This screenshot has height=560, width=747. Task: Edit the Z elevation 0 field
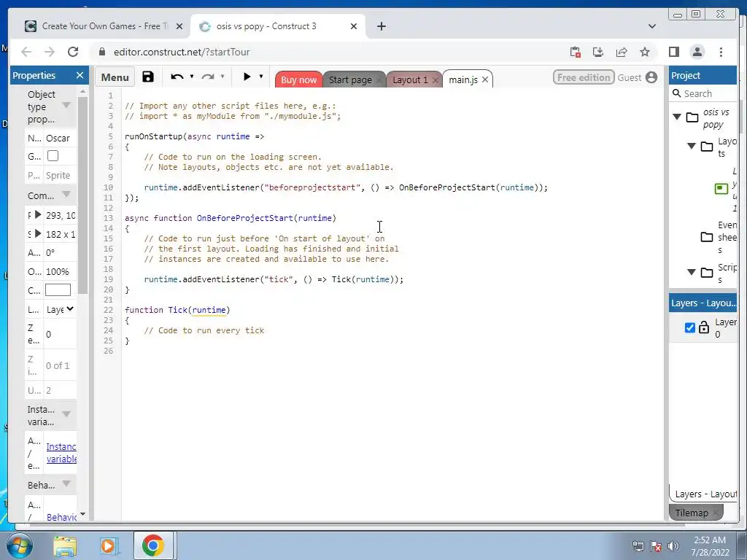pos(60,334)
